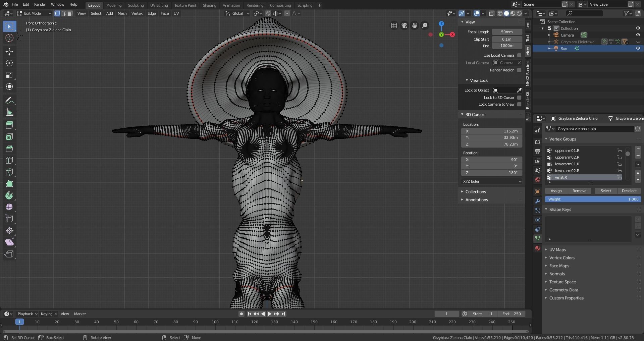
Task: Open the Render menu
Action: click(40, 4)
